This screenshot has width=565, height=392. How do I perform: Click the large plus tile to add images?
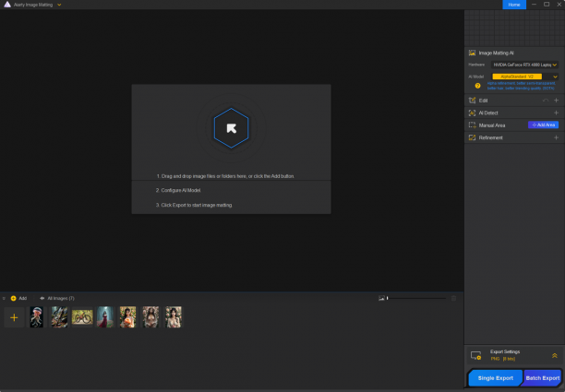point(14,317)
